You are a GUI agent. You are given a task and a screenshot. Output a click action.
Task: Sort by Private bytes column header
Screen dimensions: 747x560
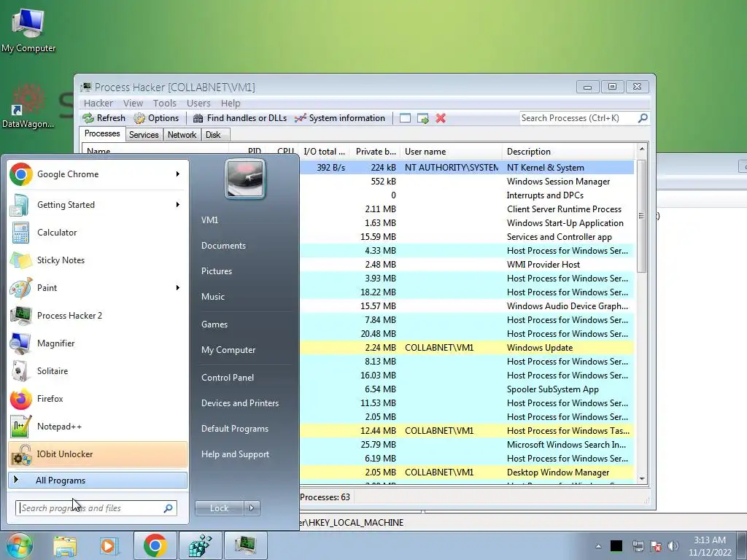(375, 152)
